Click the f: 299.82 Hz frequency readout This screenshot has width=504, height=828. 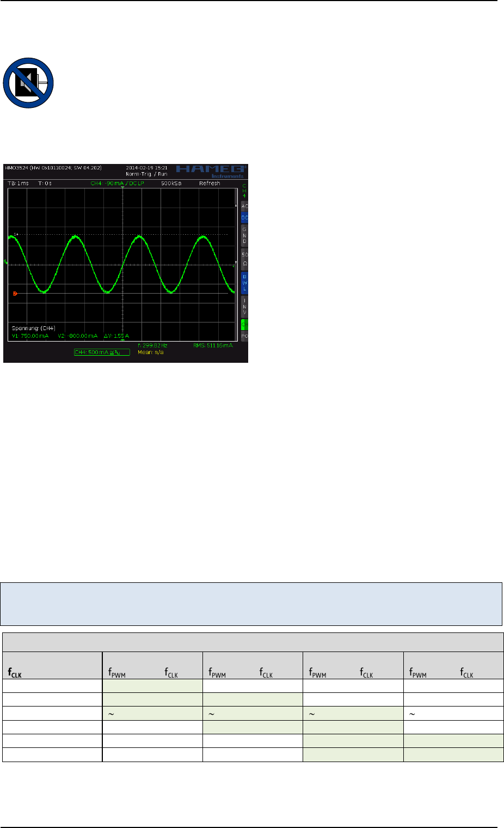153,345
